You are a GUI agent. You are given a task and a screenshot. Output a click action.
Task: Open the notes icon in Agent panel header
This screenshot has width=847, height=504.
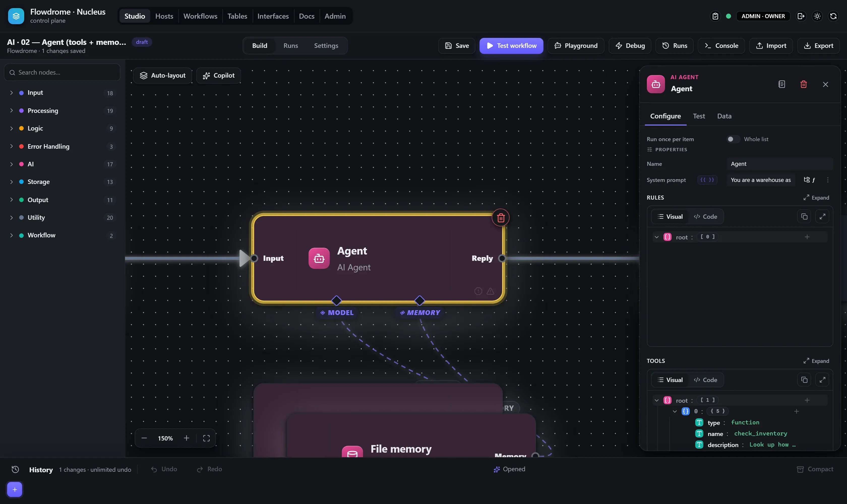click(x=781, y=84)
